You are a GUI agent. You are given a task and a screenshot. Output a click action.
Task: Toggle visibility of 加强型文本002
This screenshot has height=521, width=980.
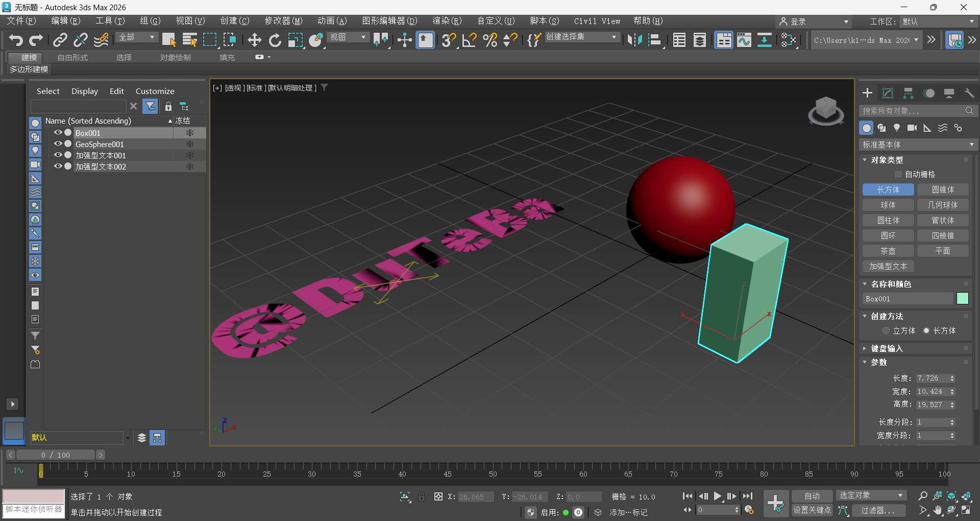(58, 167)
